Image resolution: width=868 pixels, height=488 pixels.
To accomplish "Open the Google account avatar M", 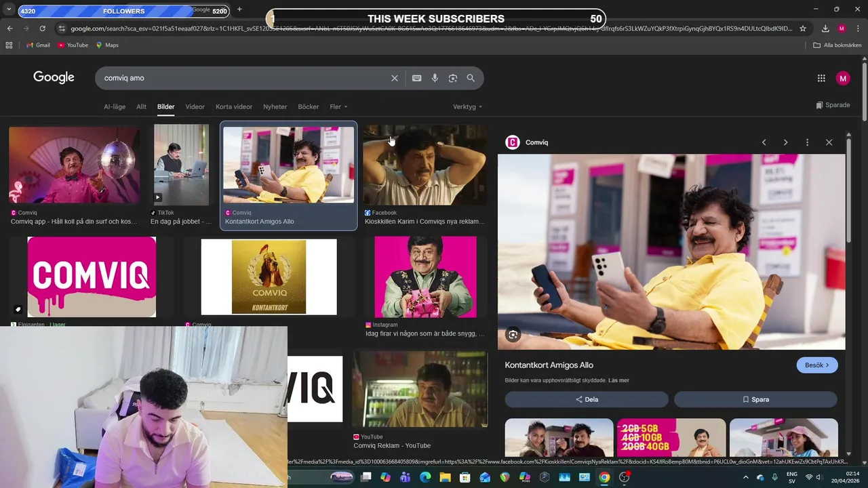I will (843, 78).
